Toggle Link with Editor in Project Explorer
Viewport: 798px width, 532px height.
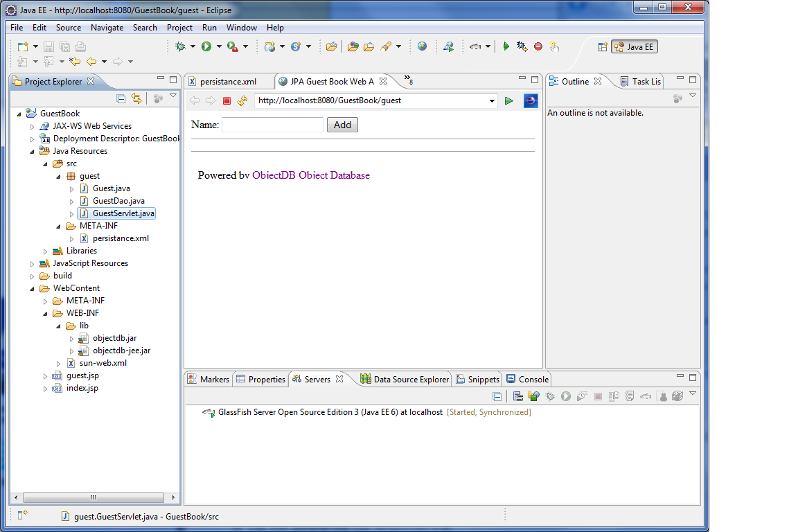point(136,98)
